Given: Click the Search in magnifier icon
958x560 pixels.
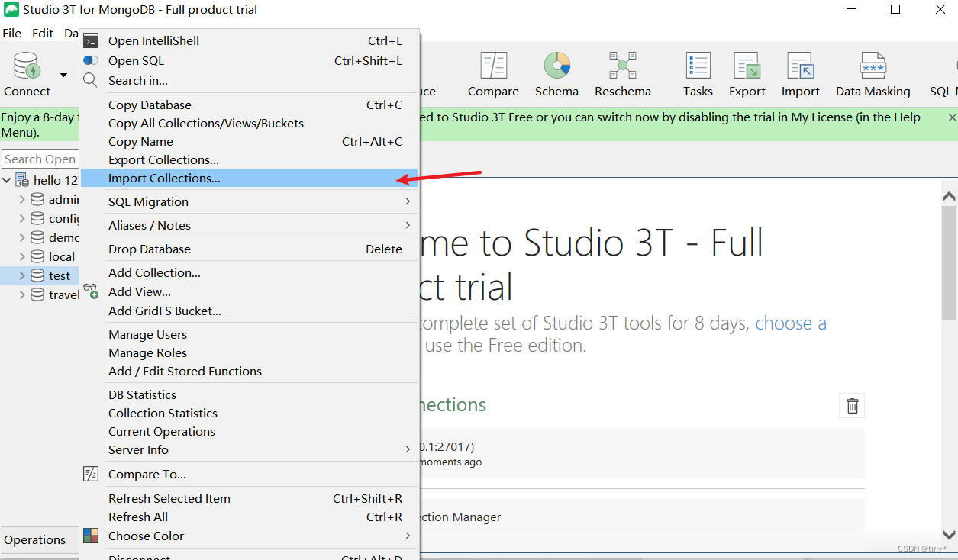Looking at the screenshot, I should point(91,80).
